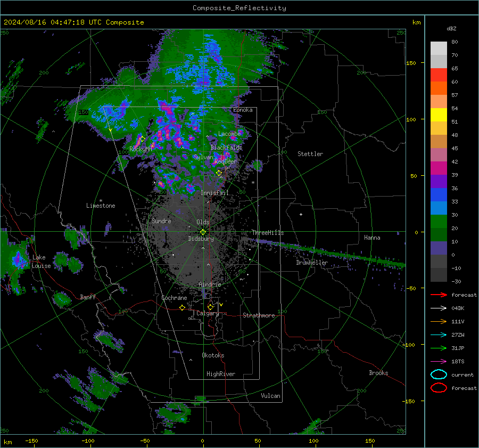
Task: Click the white plus marker west of Hanna
Action: 301,214
